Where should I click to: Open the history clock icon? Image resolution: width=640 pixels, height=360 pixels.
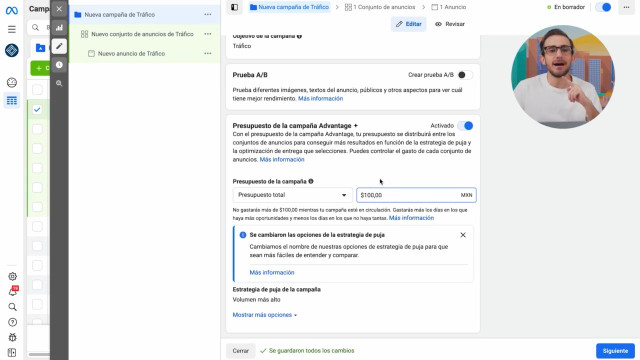(59, 65)
